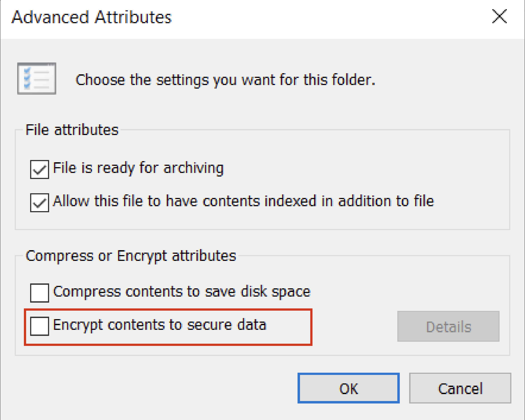This screenshot has height=420, width=525.
Task: Confirm changes with the OK button
Action: pos(348,388)
